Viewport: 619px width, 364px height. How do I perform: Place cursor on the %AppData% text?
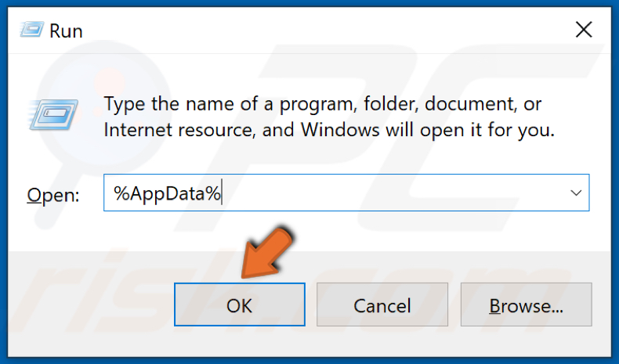tap(168, 193)
